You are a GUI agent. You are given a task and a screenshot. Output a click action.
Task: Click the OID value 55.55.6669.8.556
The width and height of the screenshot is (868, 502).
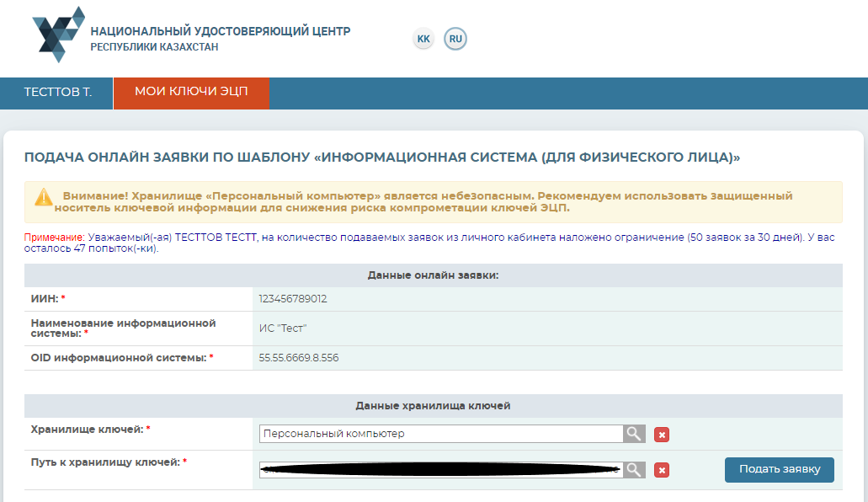coord(299,358)
